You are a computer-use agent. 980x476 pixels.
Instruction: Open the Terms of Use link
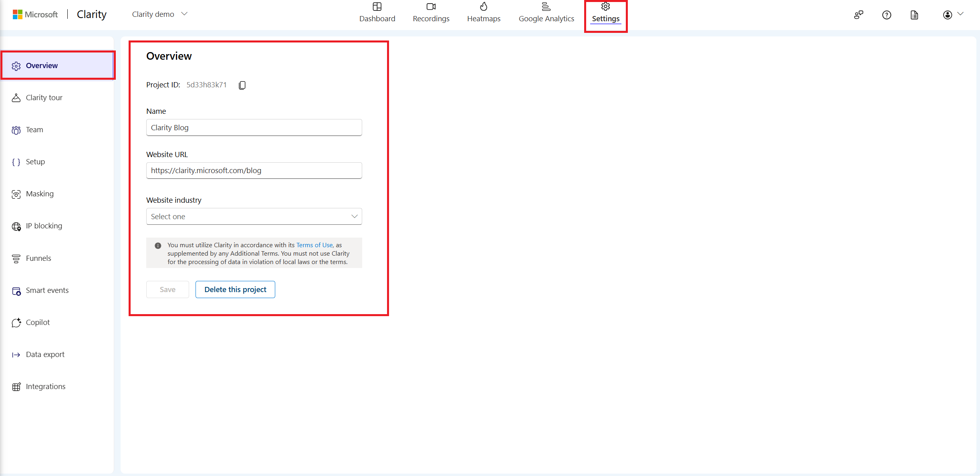tap(314, 245)
